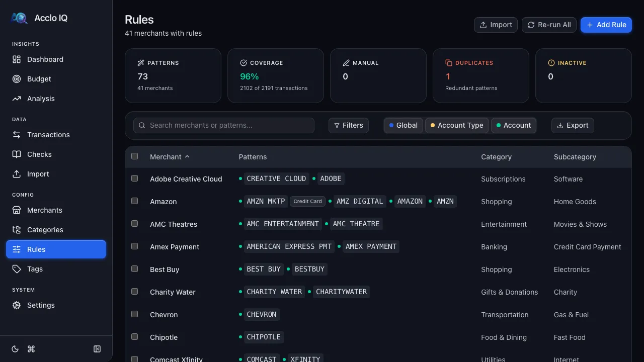Click Amazon merchant name
The image size is (644, 362).
(163, 202)
